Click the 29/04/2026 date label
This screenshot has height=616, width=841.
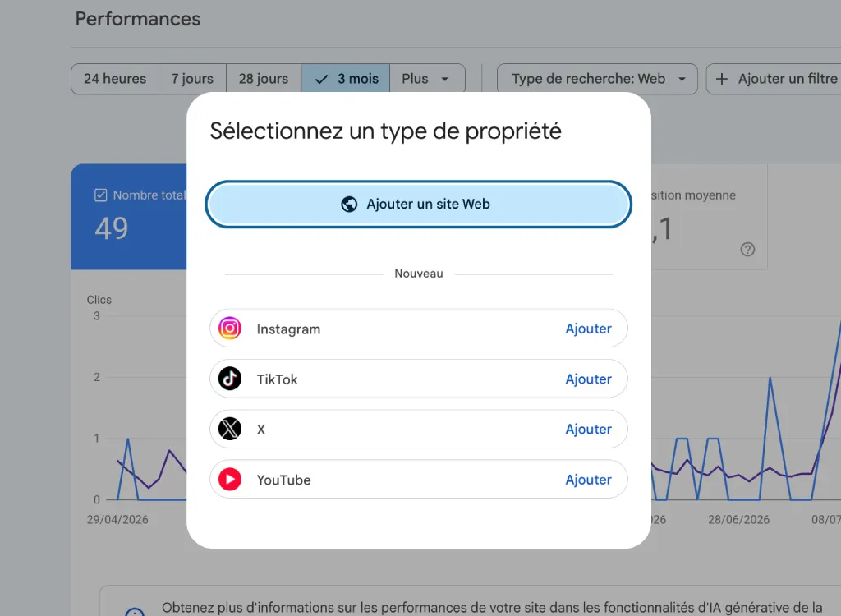(117, 519)
